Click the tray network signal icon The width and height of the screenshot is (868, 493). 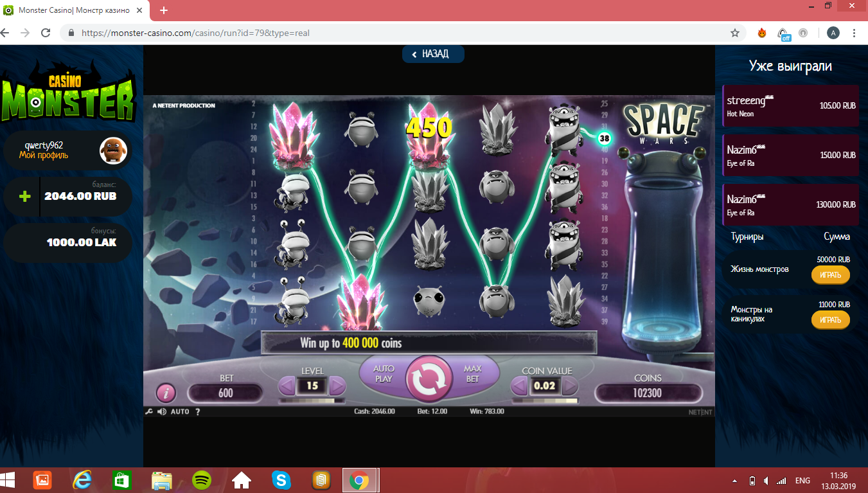781,481
